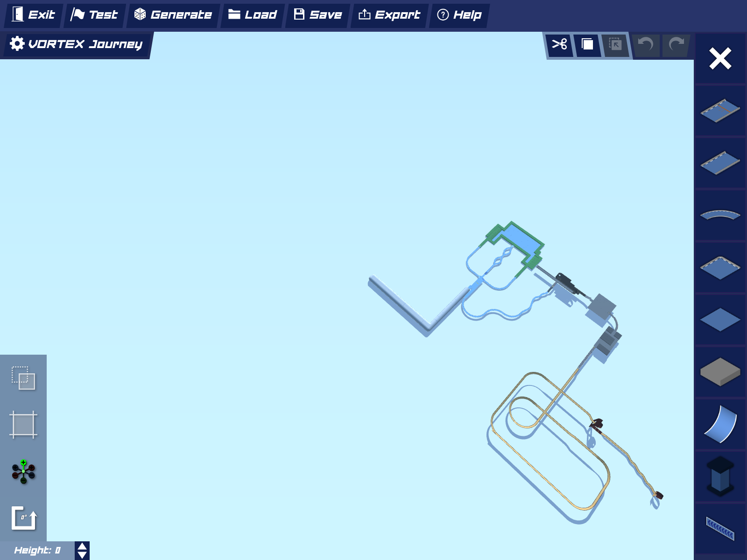747x560 pixels.
Task: Select the flat blue tile piece
Action: (x=720, y=320)
